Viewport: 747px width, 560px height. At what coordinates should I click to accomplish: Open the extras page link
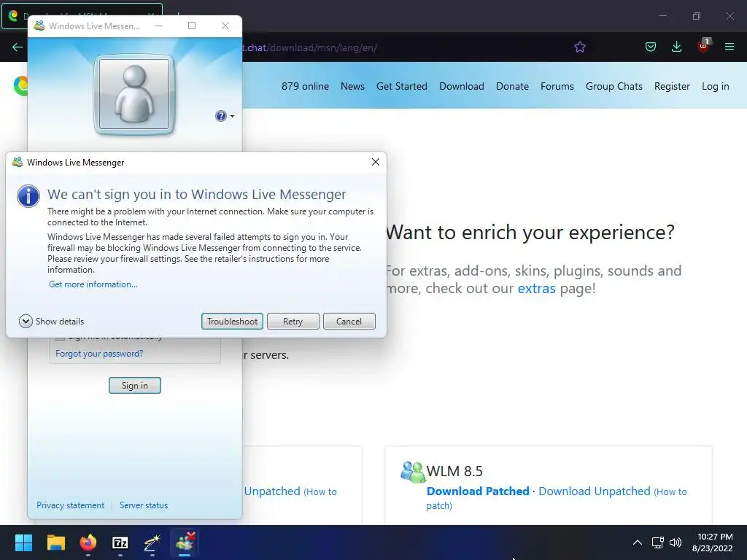pos(536,289)
